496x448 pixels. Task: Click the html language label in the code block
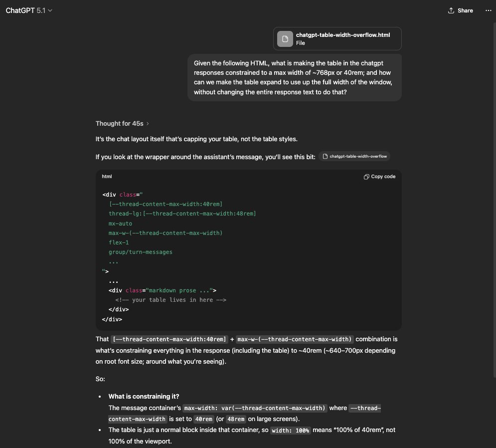coord(107,176)
